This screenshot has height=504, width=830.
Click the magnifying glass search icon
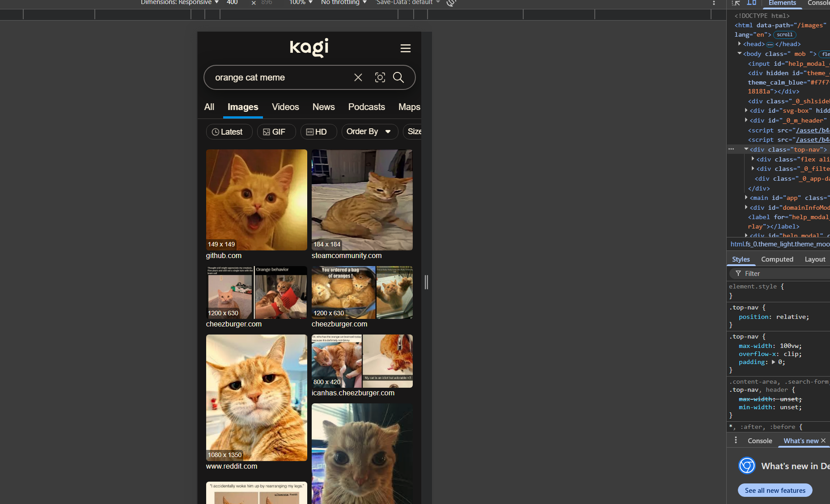coord(398,77)
